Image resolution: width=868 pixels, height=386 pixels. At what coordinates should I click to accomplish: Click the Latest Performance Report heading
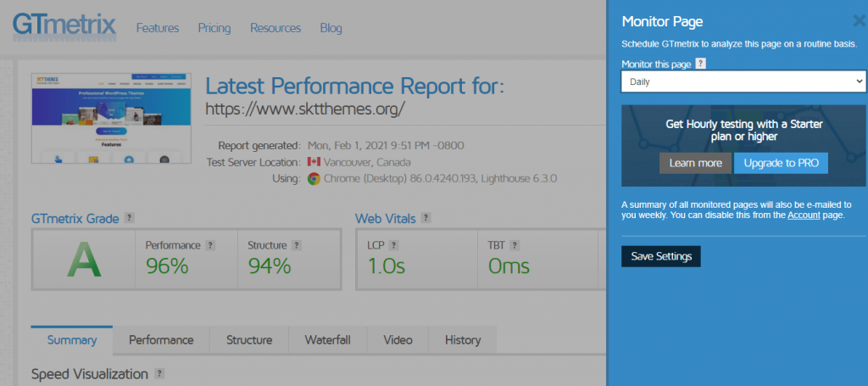355,86
